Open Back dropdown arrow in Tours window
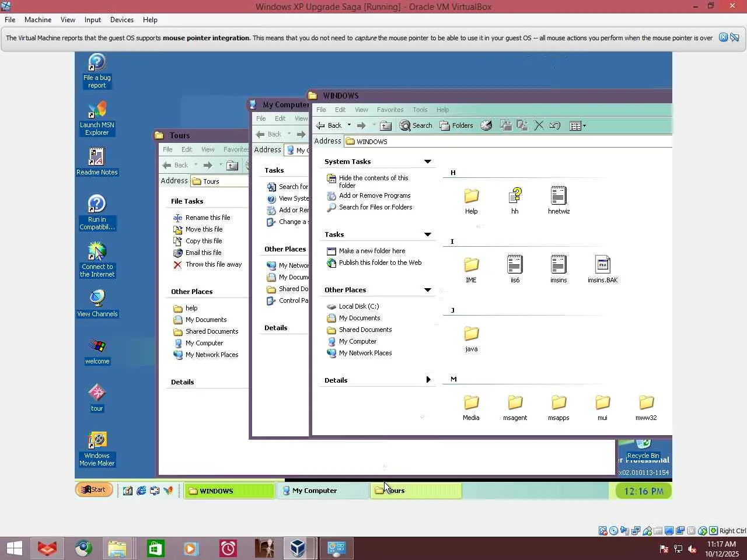 (x=196, y=165)
